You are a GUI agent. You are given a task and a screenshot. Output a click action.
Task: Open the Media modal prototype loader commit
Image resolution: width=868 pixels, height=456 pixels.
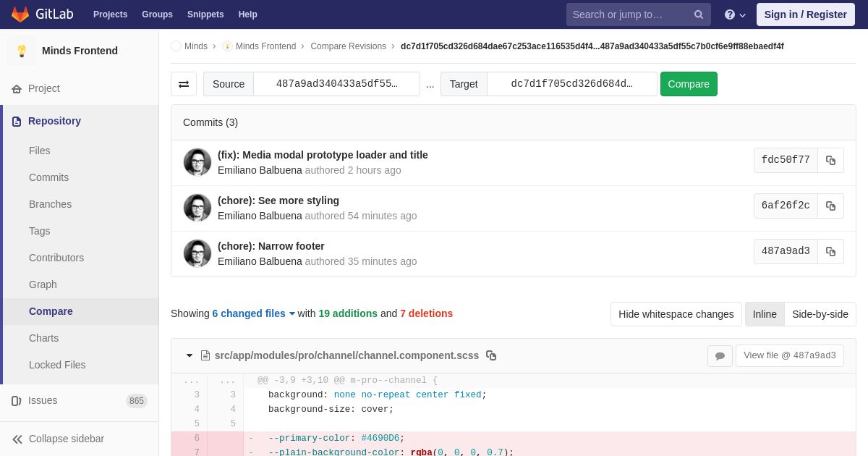323,155
